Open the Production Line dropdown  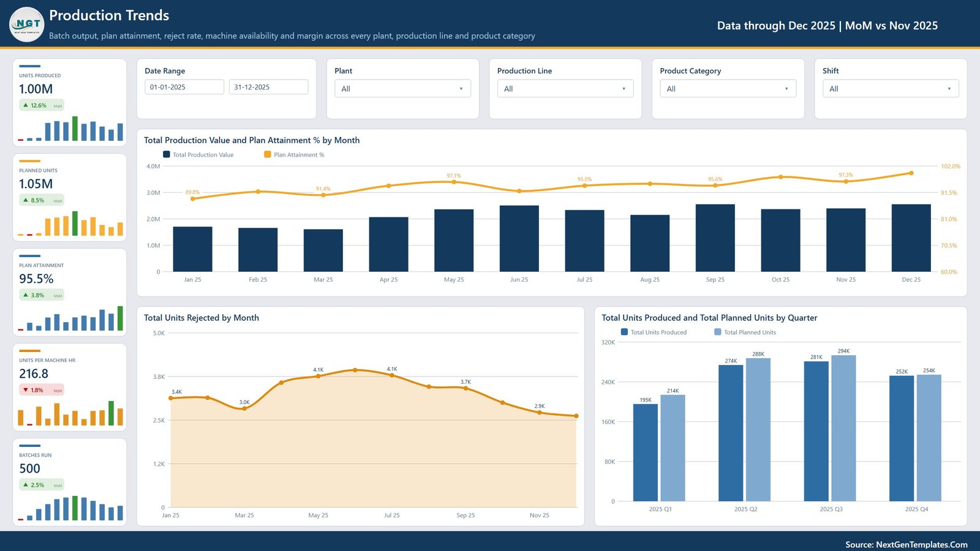click(x=565, y=89)
